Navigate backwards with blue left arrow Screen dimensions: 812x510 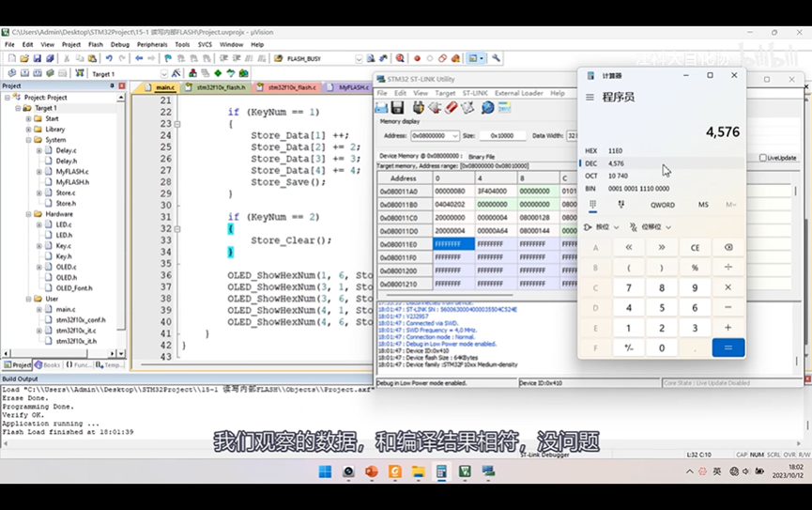(x=139, y=58)
